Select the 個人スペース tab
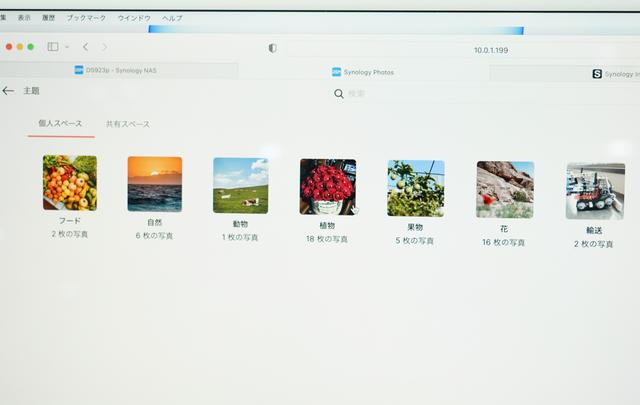 click(60, 123)
